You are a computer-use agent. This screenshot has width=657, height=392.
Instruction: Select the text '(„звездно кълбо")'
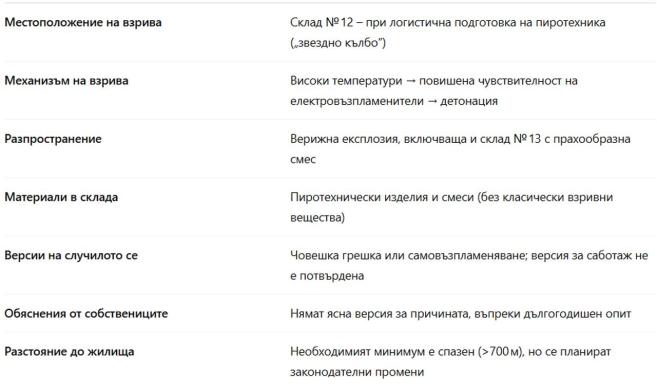pyautogui.click(x=338, y=43)
